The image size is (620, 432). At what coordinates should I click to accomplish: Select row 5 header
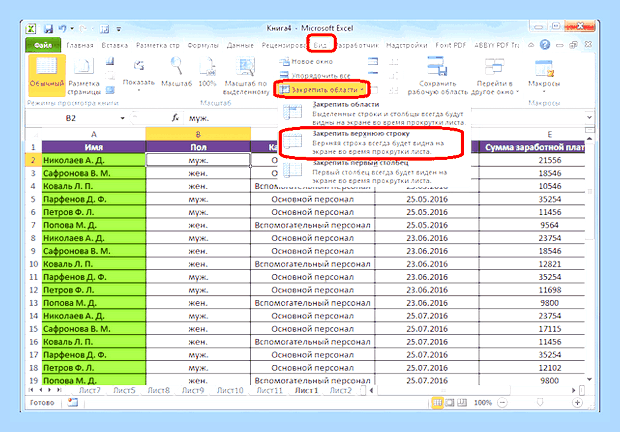click(33, 199)
